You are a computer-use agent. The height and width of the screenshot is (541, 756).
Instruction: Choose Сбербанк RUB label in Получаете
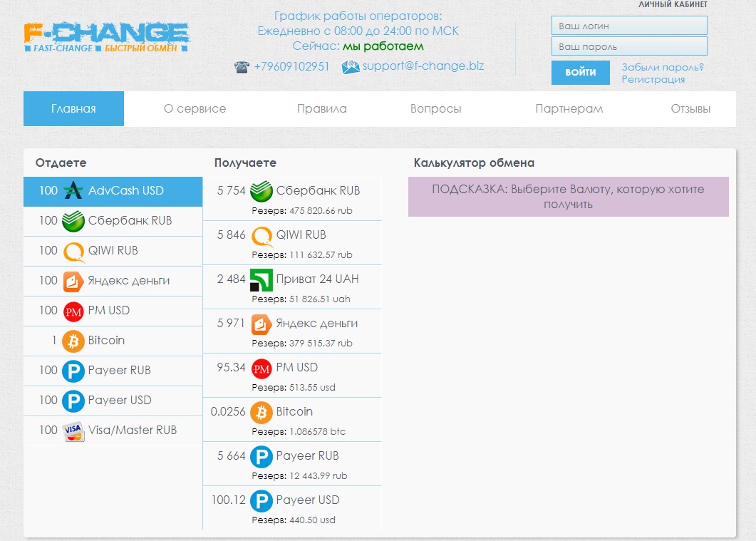coord(318,190)
